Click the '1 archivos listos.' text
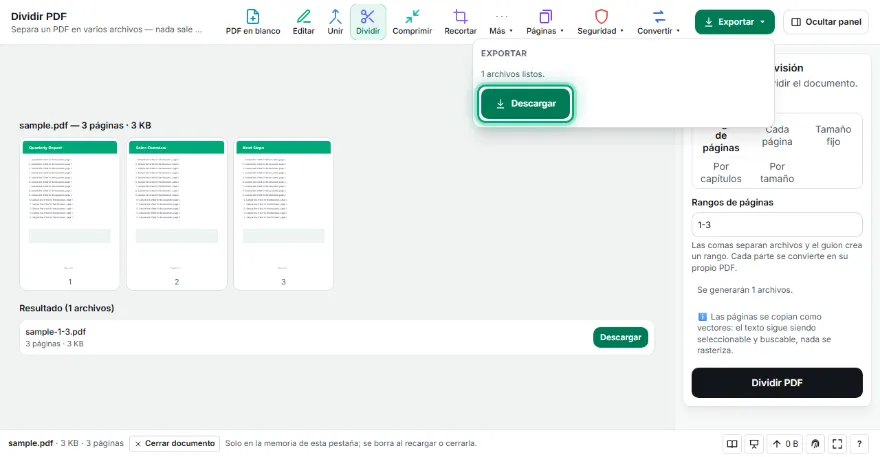The image size is (880, 457). pyautogui.click(x=512, y=74)
